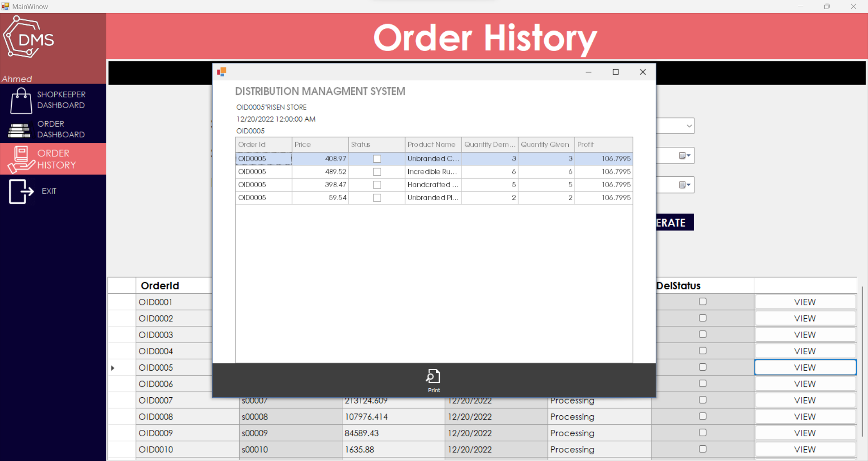Open the second date picker calendar dropdown

(x=685, y=185)
